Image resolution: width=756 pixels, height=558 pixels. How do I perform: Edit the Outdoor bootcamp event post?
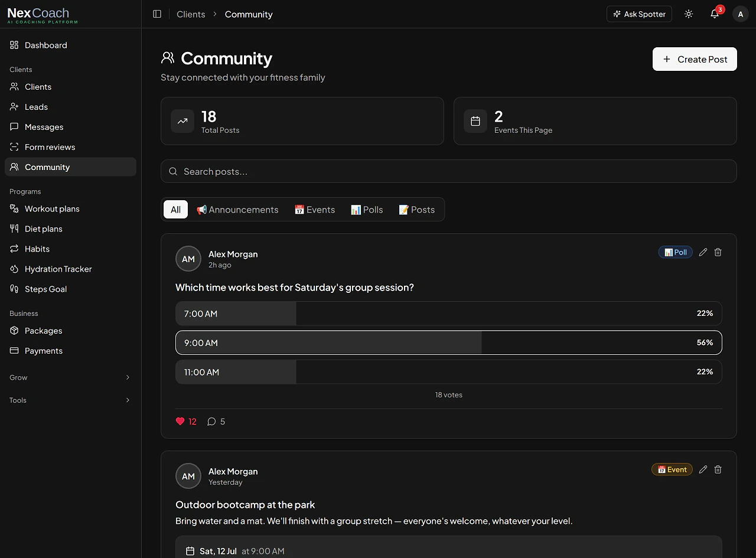click(x=703, y=469)
